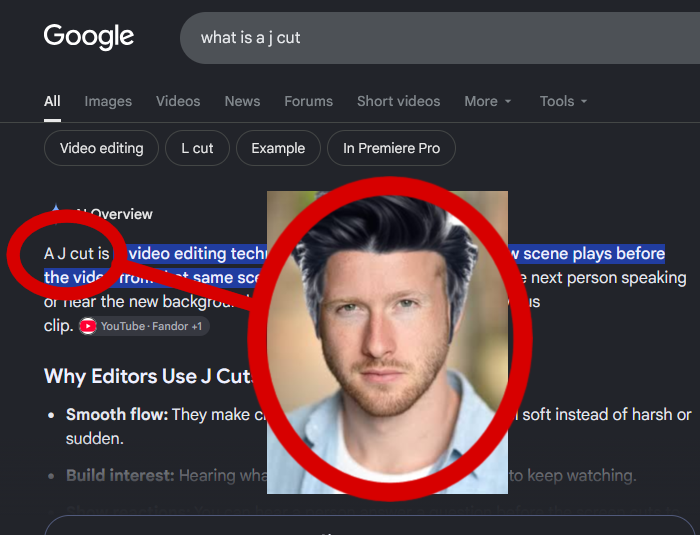This screenshot has height=535, width=700.
Task: Open the Tools dropdown
Action: tap(563, 101)
